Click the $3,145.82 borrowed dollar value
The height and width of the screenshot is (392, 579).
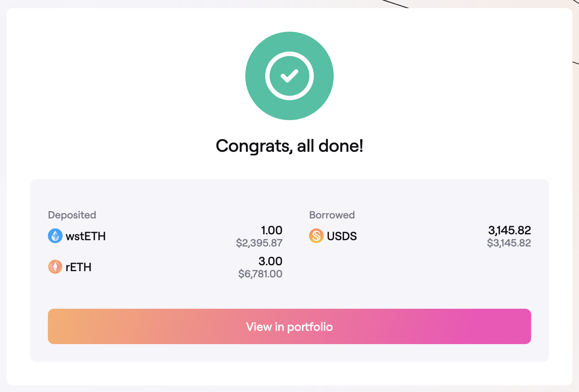509,243
